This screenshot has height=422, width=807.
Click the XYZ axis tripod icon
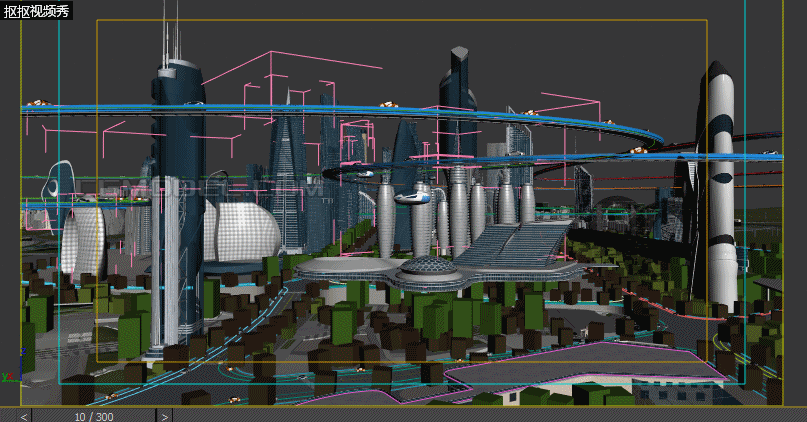click(x=12, y=366)
